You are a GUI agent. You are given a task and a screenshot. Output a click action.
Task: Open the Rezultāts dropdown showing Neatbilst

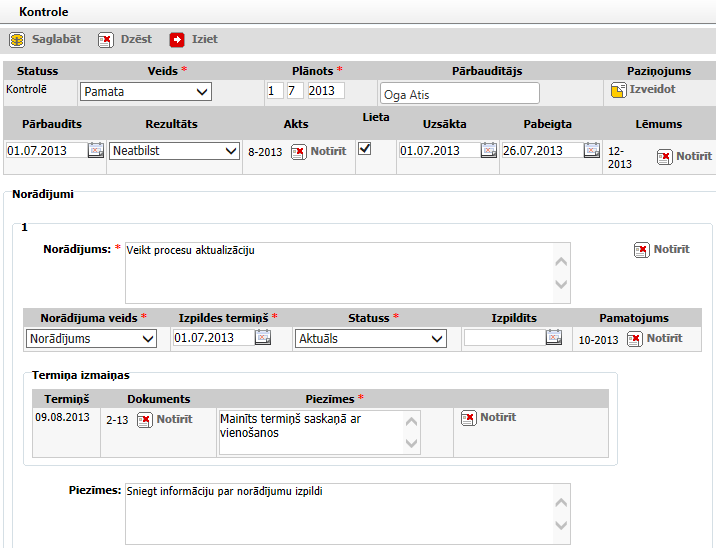[x=173, y=151]
